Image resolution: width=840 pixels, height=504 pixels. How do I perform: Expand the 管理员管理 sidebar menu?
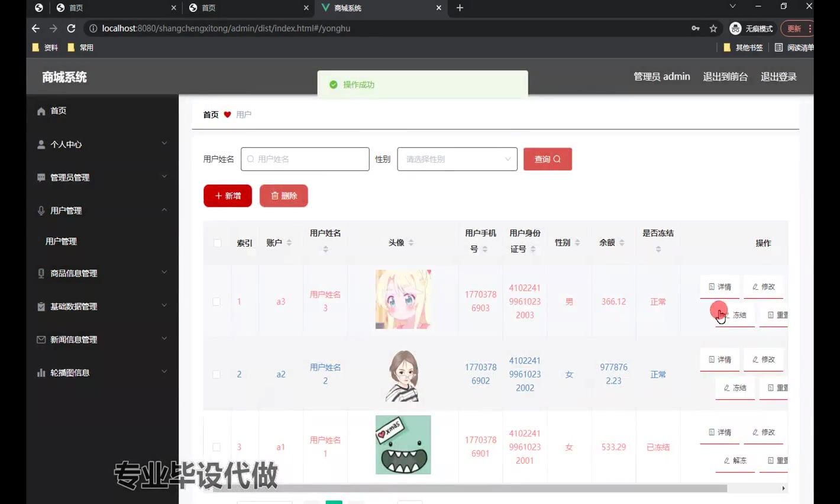tap(164, 176)
